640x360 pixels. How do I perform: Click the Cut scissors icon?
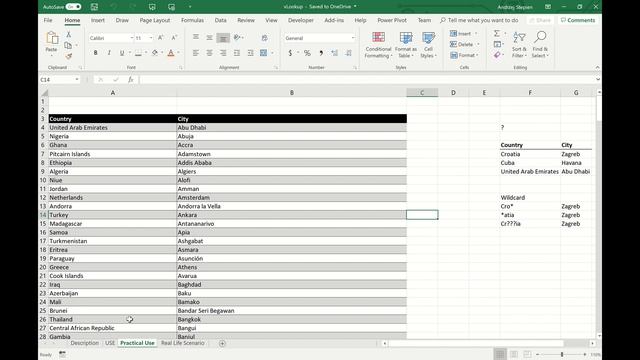69,35
